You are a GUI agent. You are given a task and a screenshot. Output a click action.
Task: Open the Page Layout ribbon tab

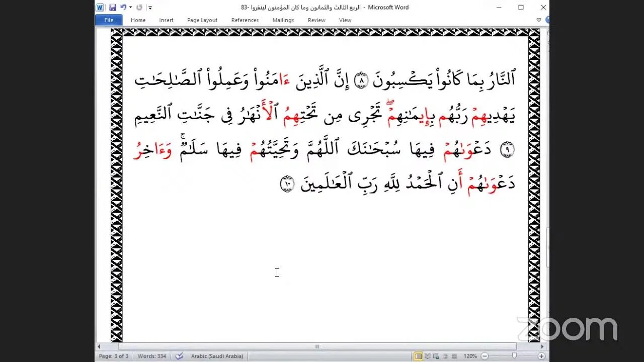202,20
